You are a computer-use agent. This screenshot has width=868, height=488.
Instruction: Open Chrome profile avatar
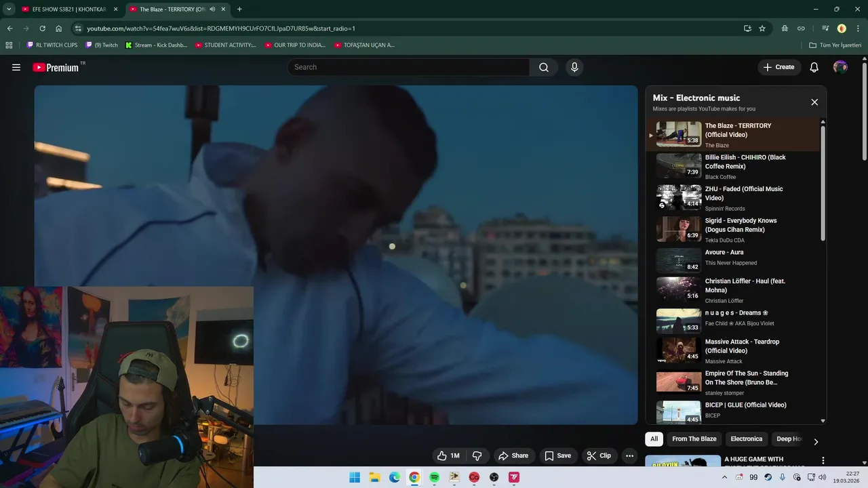point(842,28)
